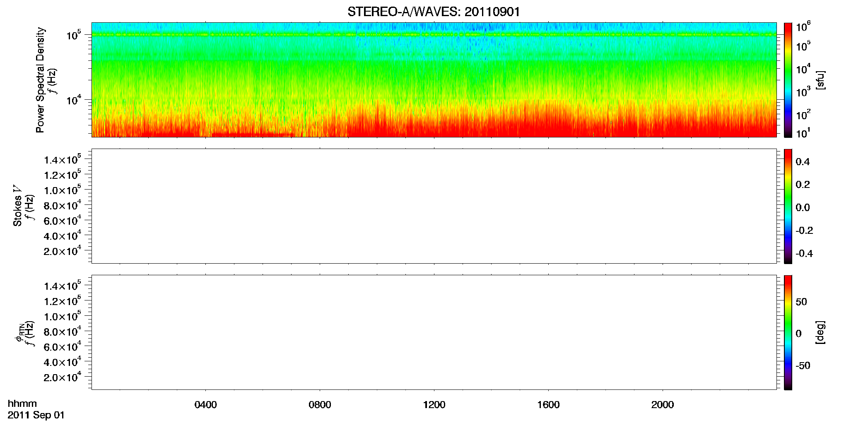
Task: Click the 0400 time tick label
Action: coord(206,405)
